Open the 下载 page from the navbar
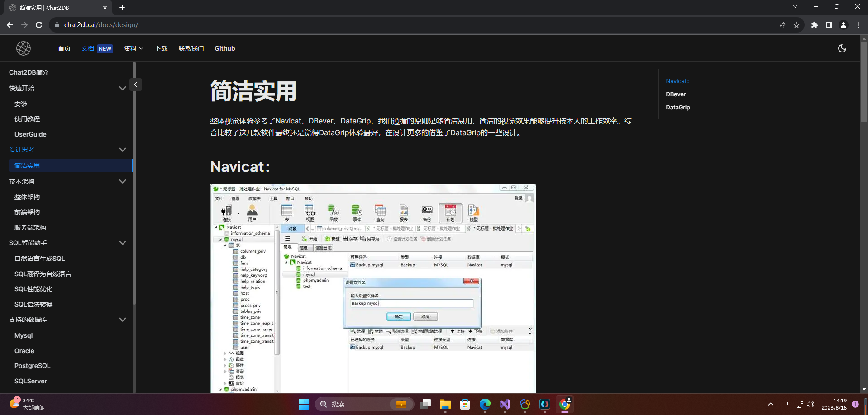Viewport: 868px width, 415px height. pyautogui.click(x=161, y=48)
